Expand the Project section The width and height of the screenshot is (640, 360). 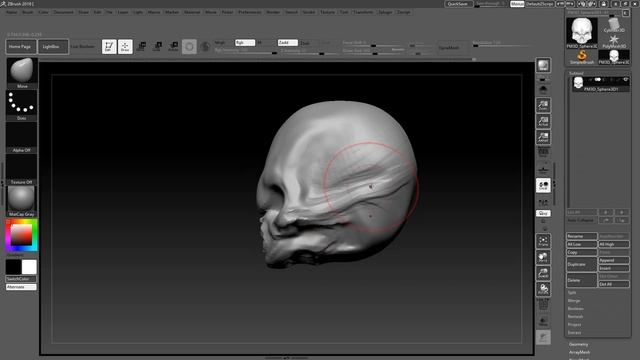[x=574, y=324]
